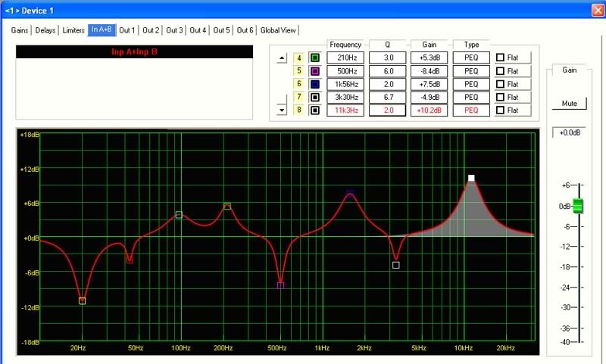Viewport: 606px width, 364px height.
Task: Click the green gain fader handle
Action: [578, 206]
